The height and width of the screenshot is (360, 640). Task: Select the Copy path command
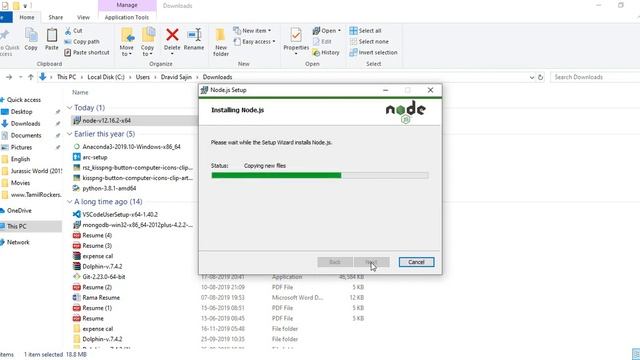(x=82, y=42)
